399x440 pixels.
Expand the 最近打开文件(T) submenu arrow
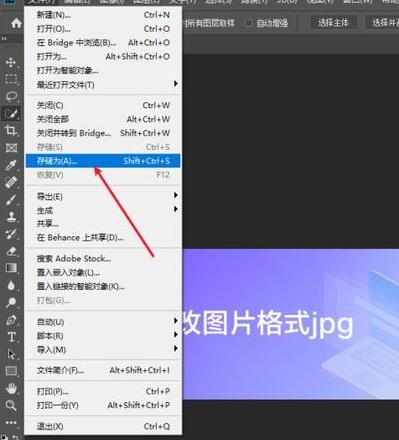[176, 84]
